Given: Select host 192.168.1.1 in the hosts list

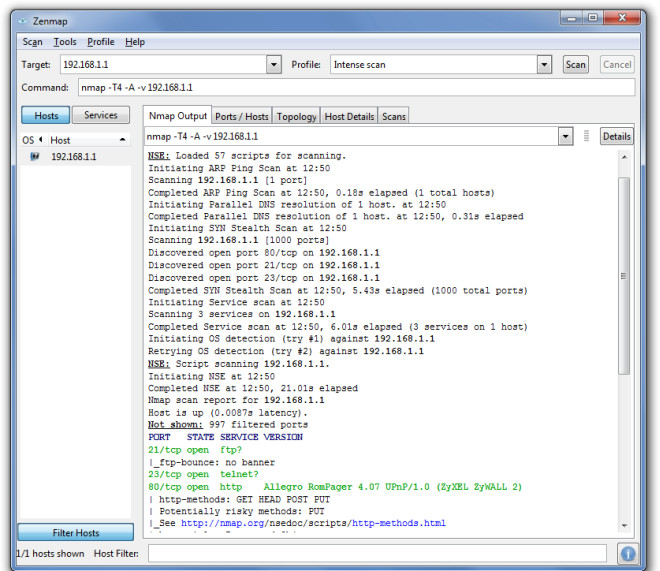Looking at the screenshot, I should 76,157.
